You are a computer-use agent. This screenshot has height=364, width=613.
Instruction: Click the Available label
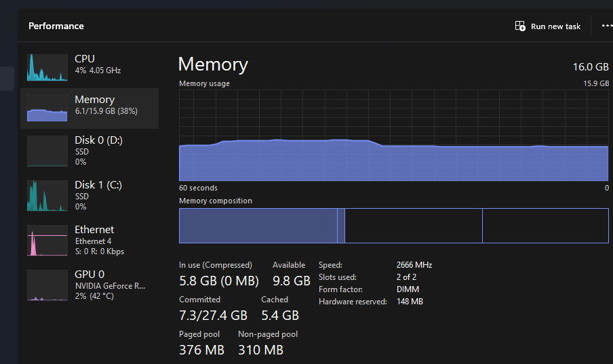click(x=289, y=265)
